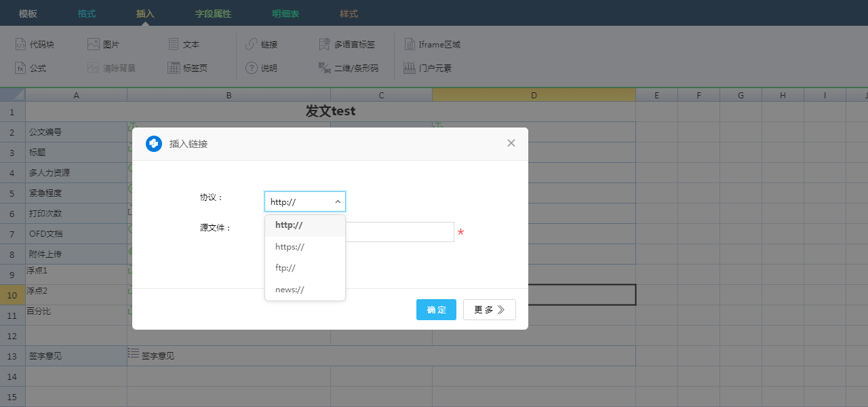This screenshot has width=868, height=407.
Task: Select the 门户元素 portal element icon
Action: (x=410, y=69)
